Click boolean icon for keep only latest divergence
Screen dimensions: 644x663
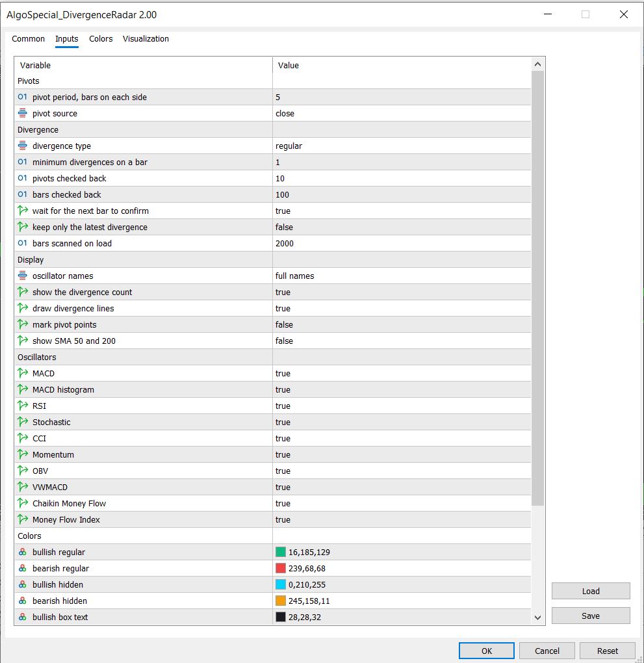[x=22, y=227]
